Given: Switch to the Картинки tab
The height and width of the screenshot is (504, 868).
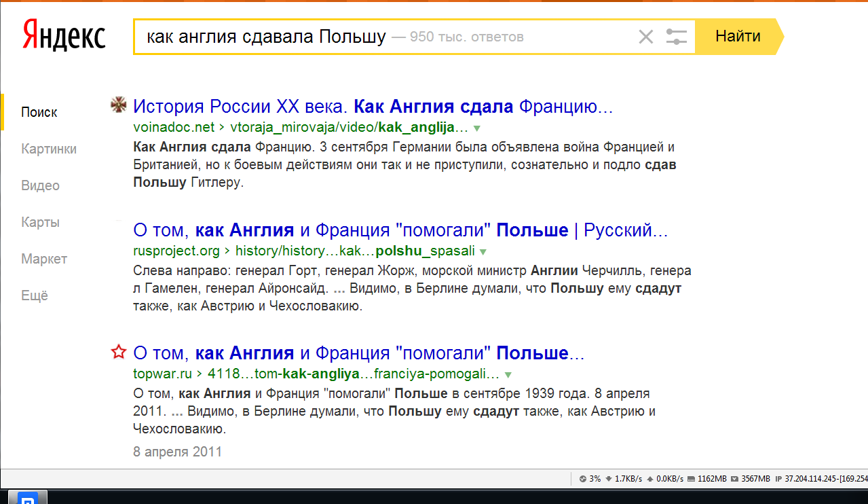Looking at the screenshot, I should click(49, 149).
